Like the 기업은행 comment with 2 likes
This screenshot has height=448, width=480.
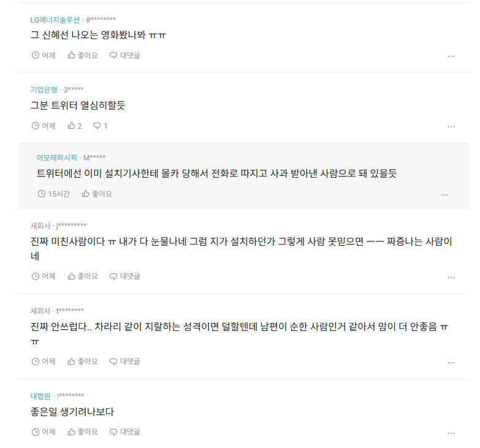(x=75, y=126)
